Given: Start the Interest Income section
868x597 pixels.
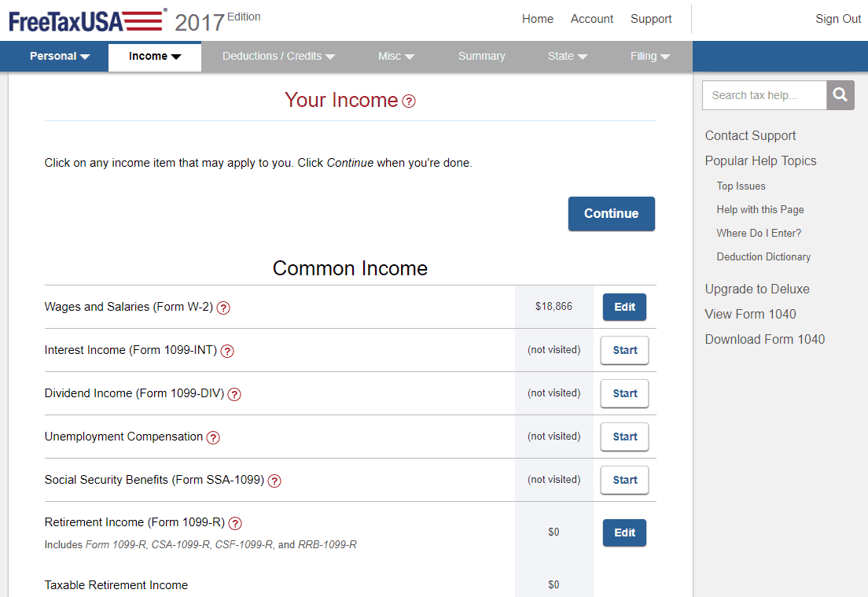Looking at the screenshot, I should click(623, 351).
